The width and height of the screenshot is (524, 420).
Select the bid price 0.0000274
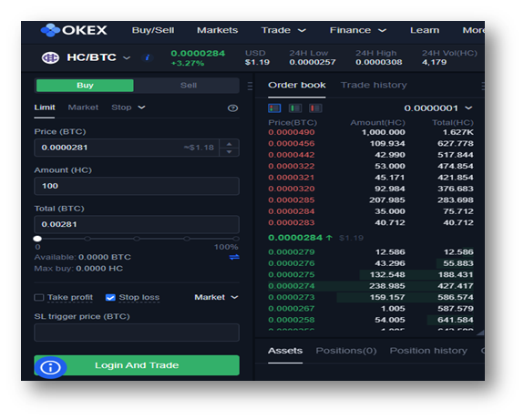point(292,286)
